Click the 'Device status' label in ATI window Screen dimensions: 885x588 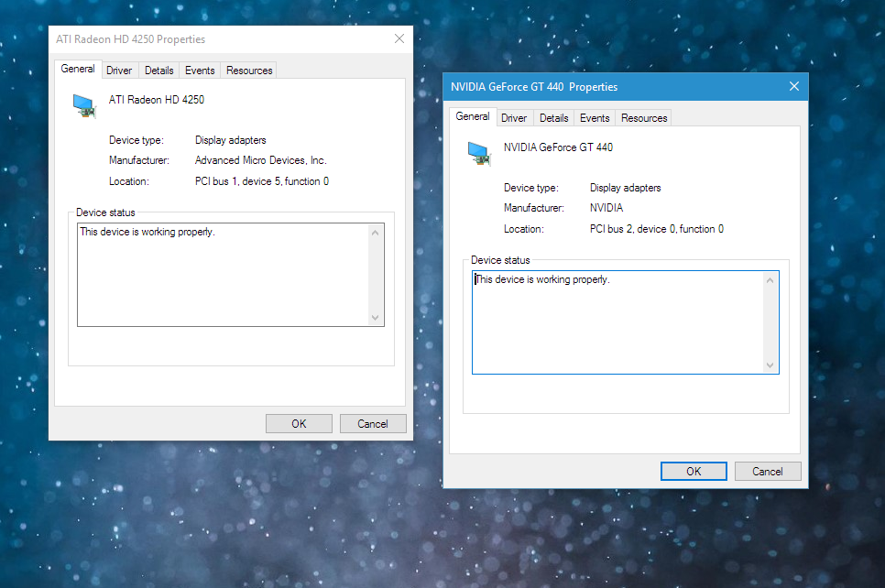[105, 212]
